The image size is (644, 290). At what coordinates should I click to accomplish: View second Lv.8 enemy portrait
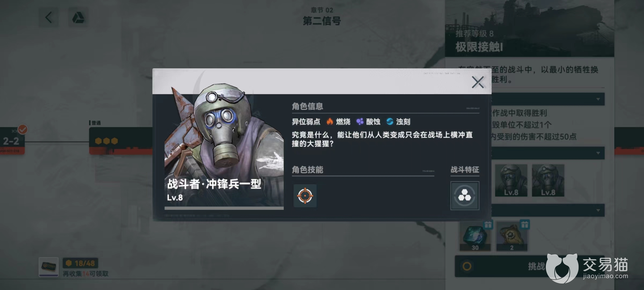coord(548,180)
